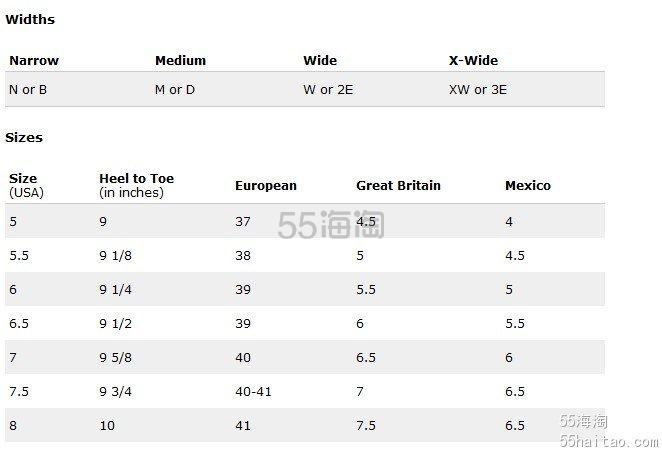Click the 'XW or 3E' width cell
662x450 pixels.
[x=478, y=89]
